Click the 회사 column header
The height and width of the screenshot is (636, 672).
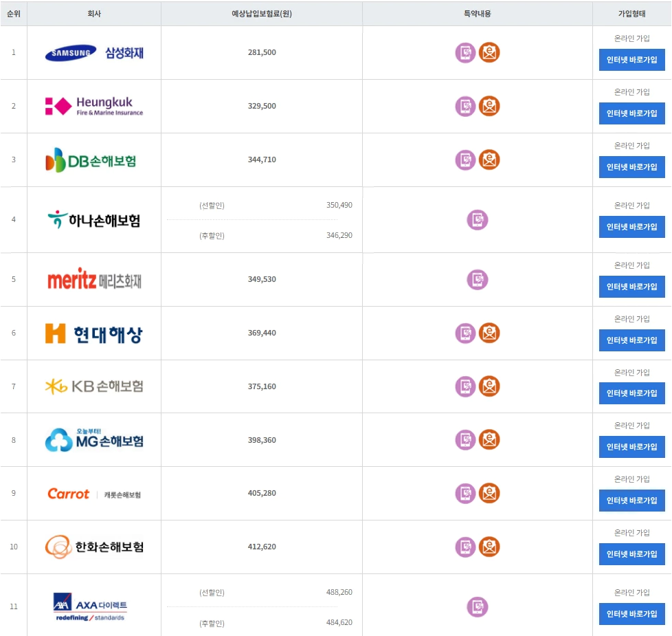pyautogui.click(x=94, y=14)
